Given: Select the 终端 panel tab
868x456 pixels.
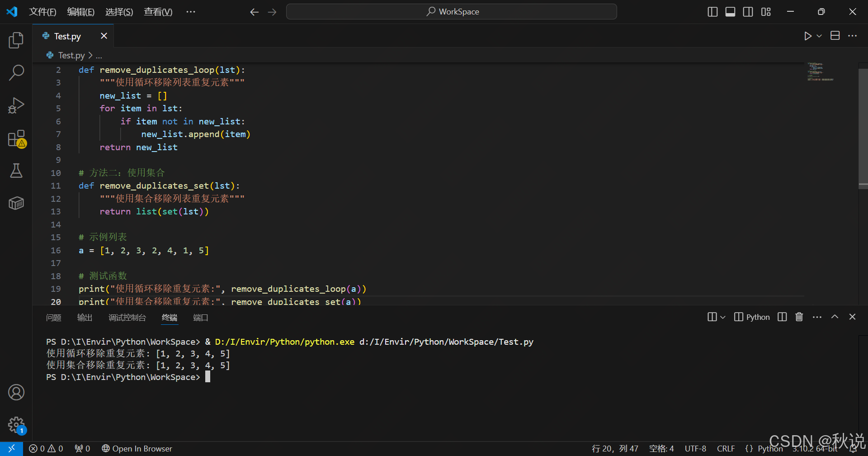Looking at the screenshot, I should 170,318.
